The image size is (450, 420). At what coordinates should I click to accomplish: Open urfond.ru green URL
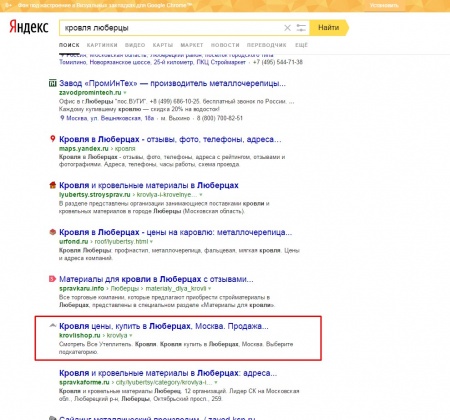74,241
